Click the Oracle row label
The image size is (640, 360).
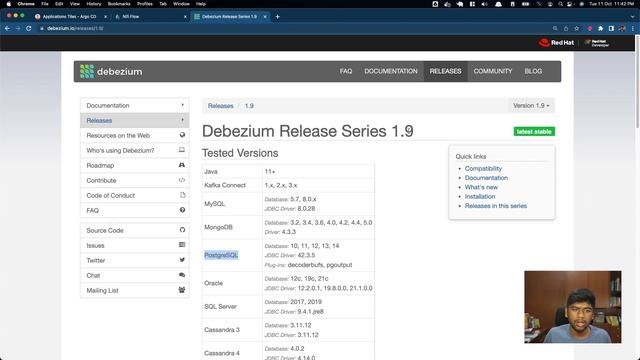[213, 283]
